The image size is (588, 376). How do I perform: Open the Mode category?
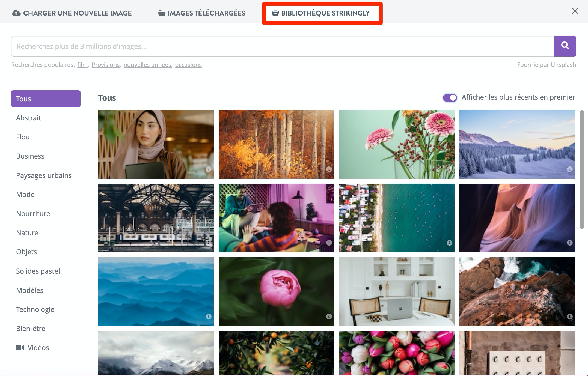pos(25,195)
